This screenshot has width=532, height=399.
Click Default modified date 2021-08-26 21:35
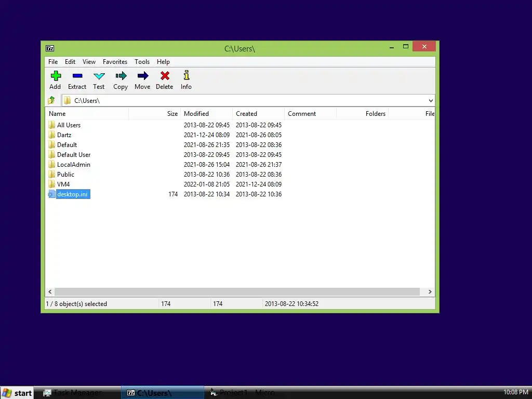pyautogui.click(x=207, y=144)
